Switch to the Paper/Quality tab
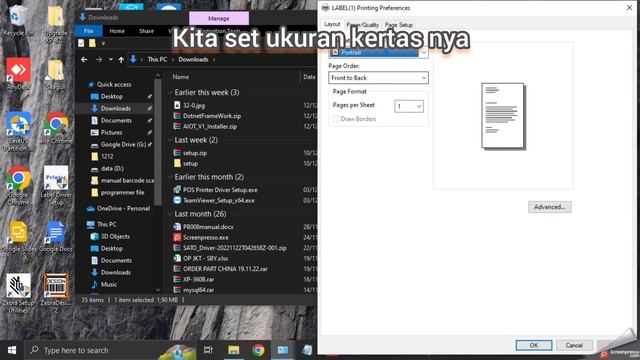 click(362, 25)
